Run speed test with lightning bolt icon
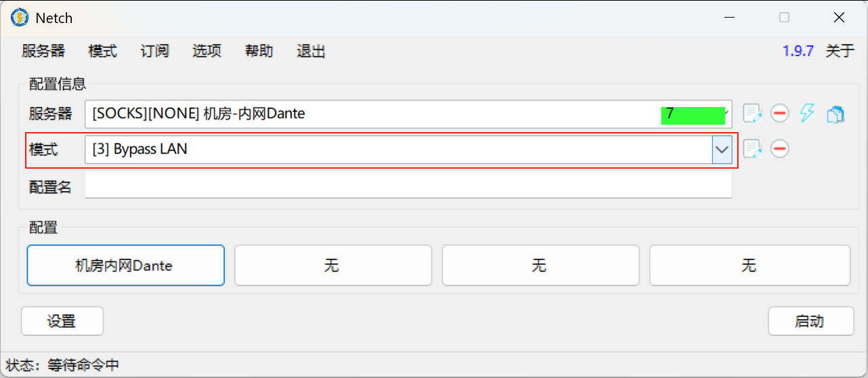This screenshot has width=868, height=378. (806, 113)
